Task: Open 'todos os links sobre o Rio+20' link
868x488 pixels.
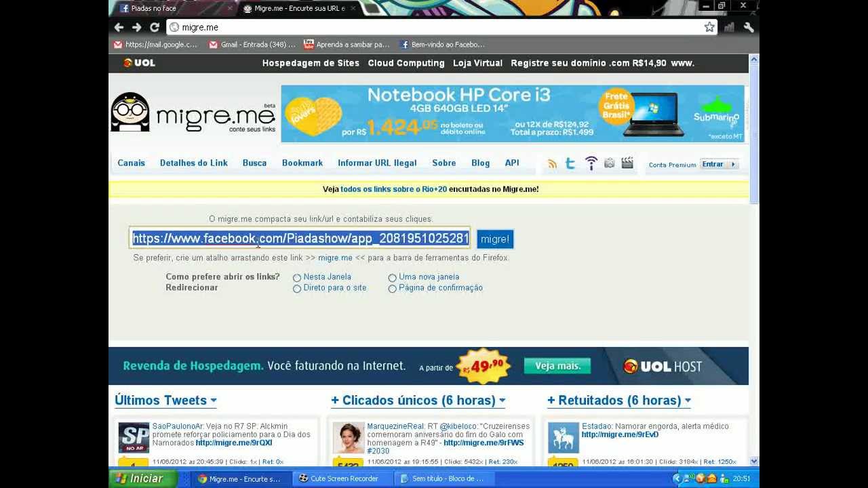Action: coord(393,189)
